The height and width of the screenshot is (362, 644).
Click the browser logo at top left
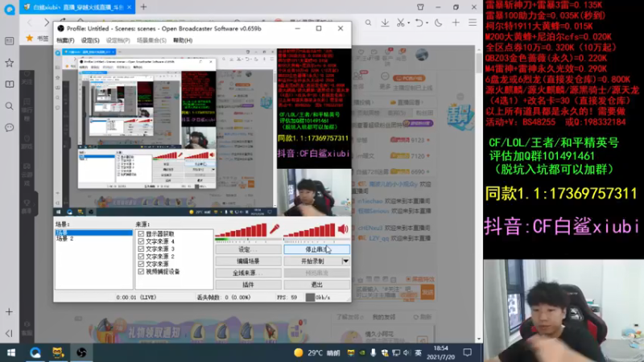[x=9, y=9]
